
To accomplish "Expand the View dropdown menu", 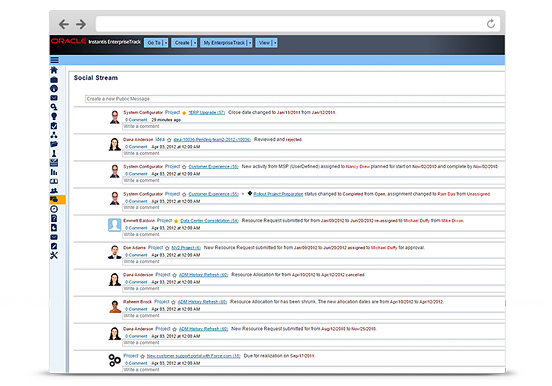I will 266,43.
